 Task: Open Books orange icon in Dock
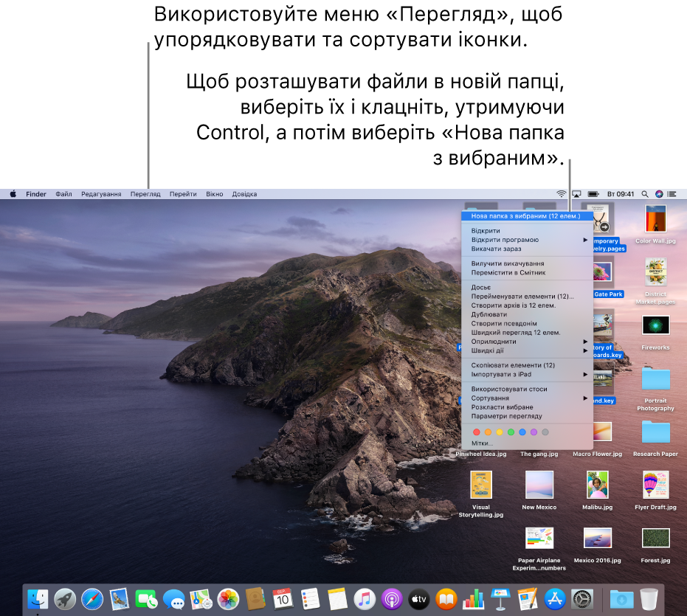[446, 599]
